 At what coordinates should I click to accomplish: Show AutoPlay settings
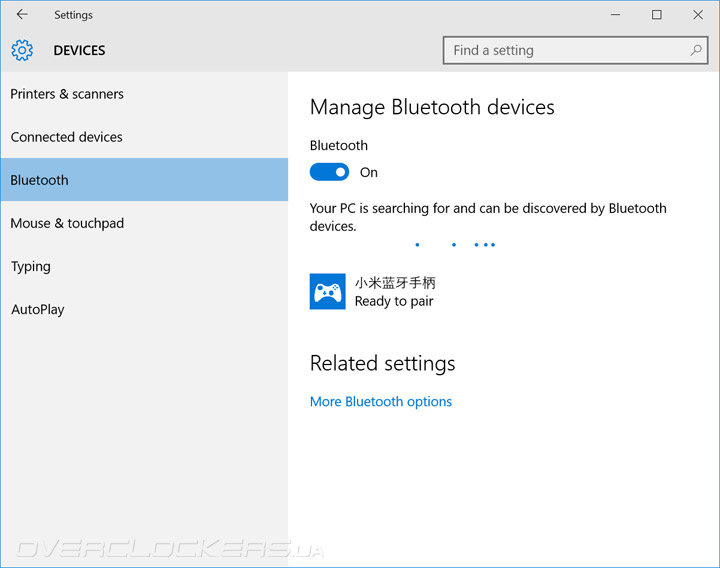click(x=38, y=309)
